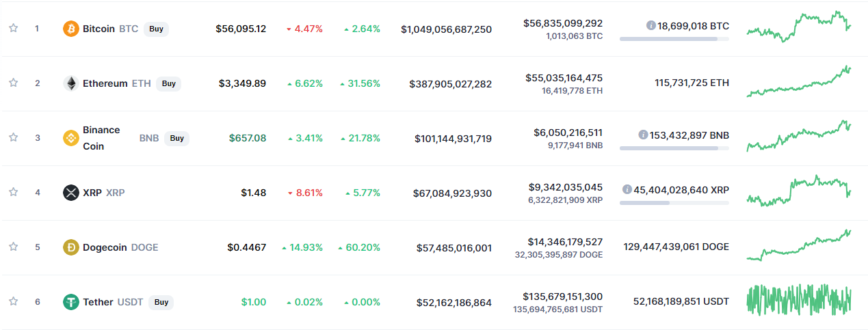Viewport: 868px width, 330px height.
Task: Click the XRP logo icon
Action: (70, 193)
